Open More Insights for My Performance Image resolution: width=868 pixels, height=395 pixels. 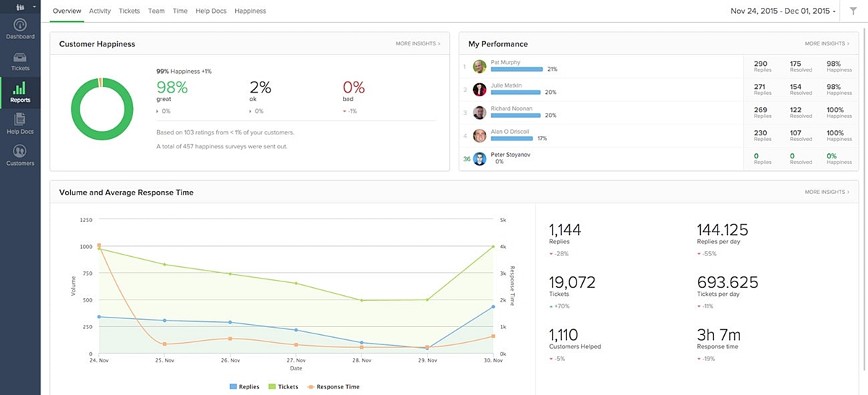826,44
